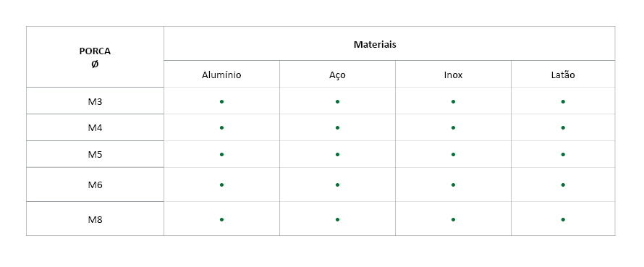Image resolution: width=644 pixels, height=267 pixels.
Task: Select the PORCA Ø header cell
Action: (96, 57)
